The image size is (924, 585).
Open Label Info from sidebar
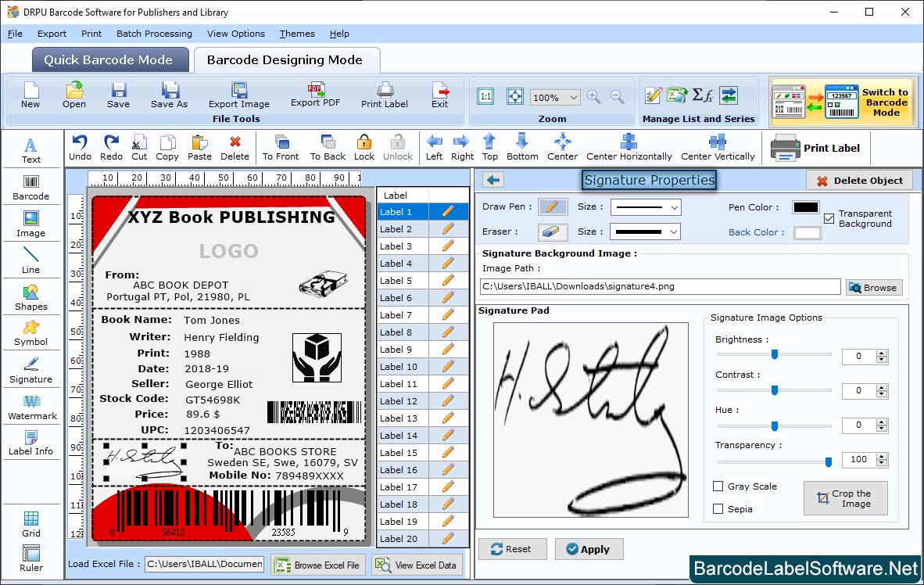click(x=30, y=443)
